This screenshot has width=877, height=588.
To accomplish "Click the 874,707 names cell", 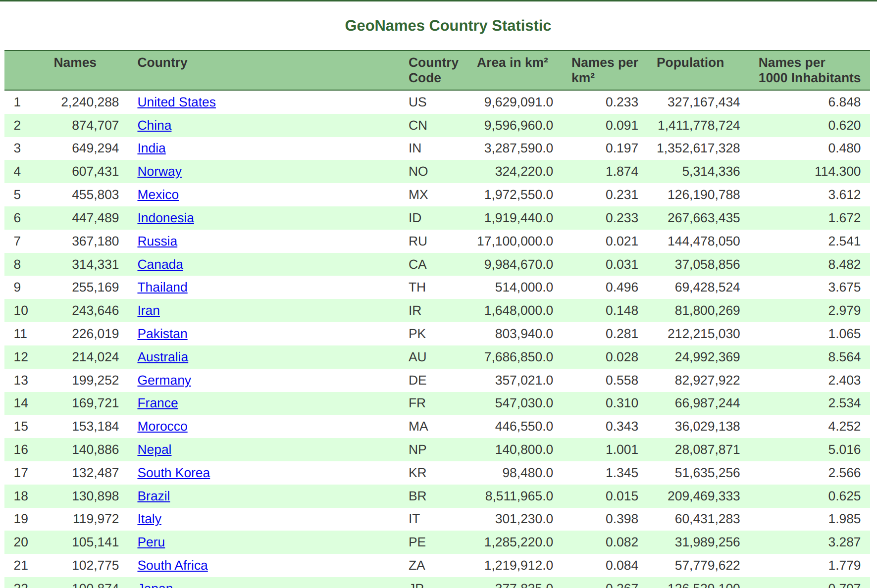I will click(95, 125).
